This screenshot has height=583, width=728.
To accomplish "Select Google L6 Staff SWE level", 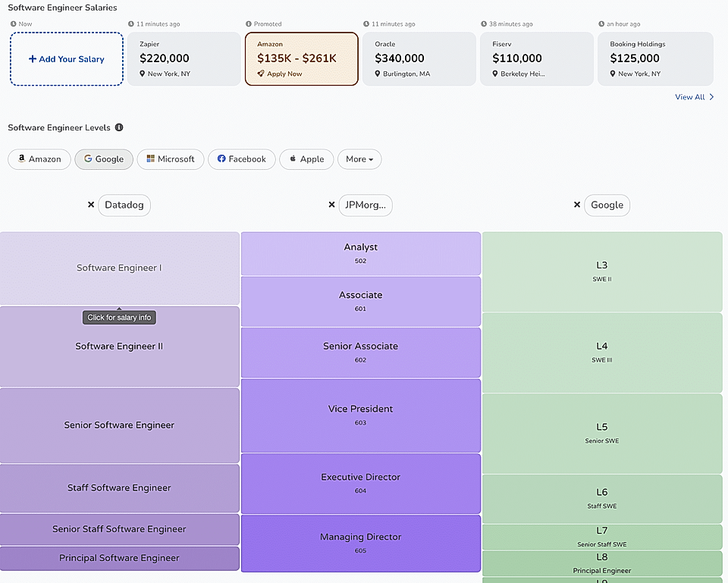I will point(602,499).
